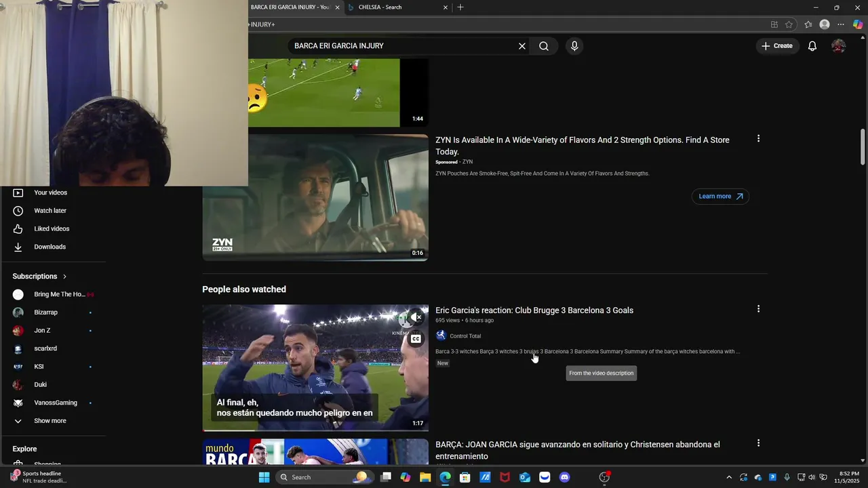Open the taskbar clock showing 8:52 PM
Viewport: 868px width, 488px height.
point(849,477)
